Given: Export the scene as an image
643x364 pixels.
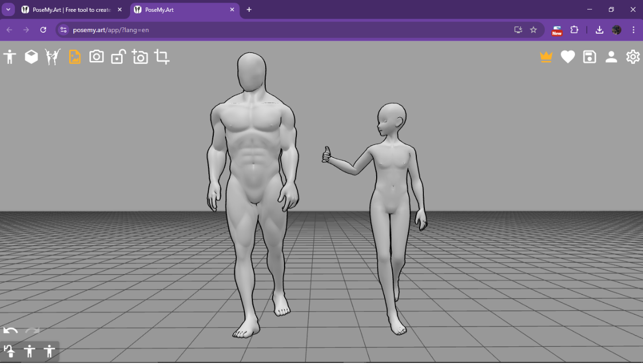Looking at the screenshot, I should click(x=74, y=56).
